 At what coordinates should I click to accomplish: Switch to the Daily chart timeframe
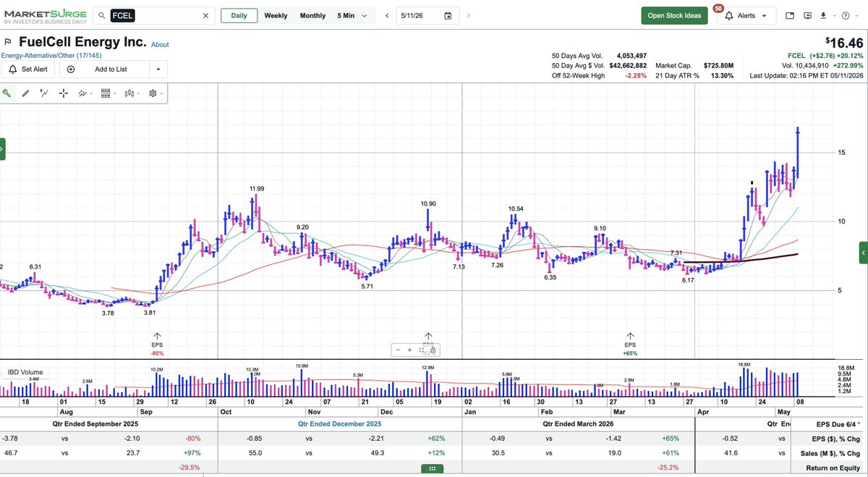click(x=239, y=15)
